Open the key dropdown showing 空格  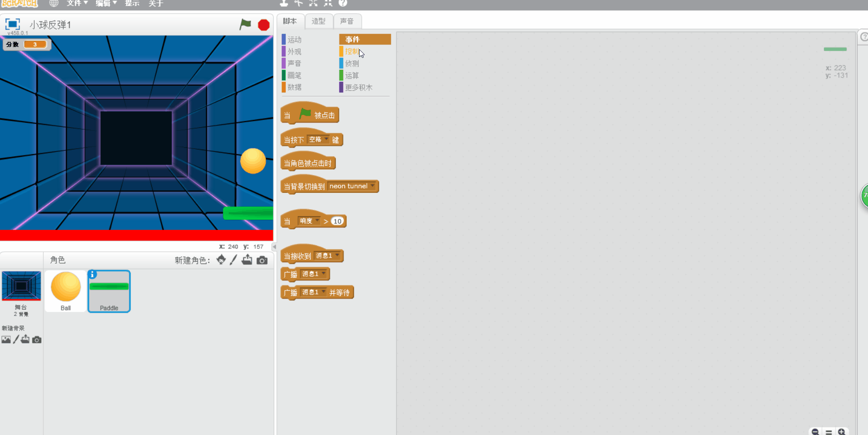coord(318,140)
